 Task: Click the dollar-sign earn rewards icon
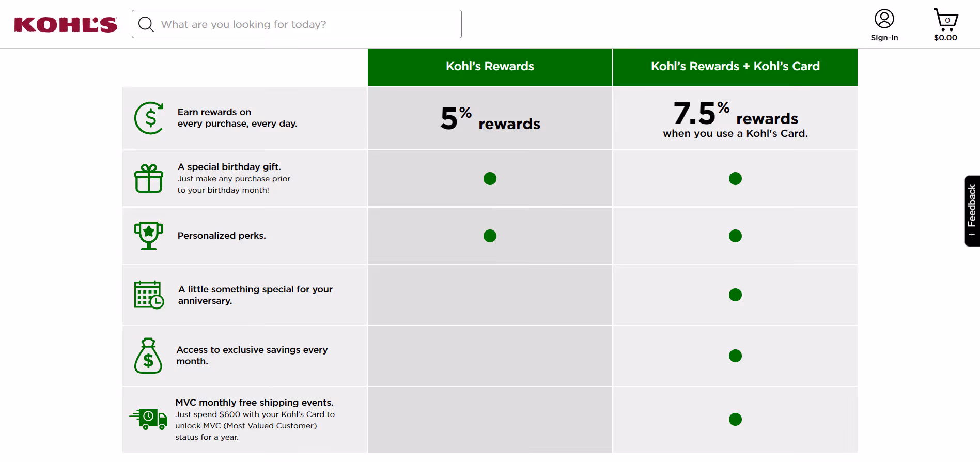(x=149, y=118)
